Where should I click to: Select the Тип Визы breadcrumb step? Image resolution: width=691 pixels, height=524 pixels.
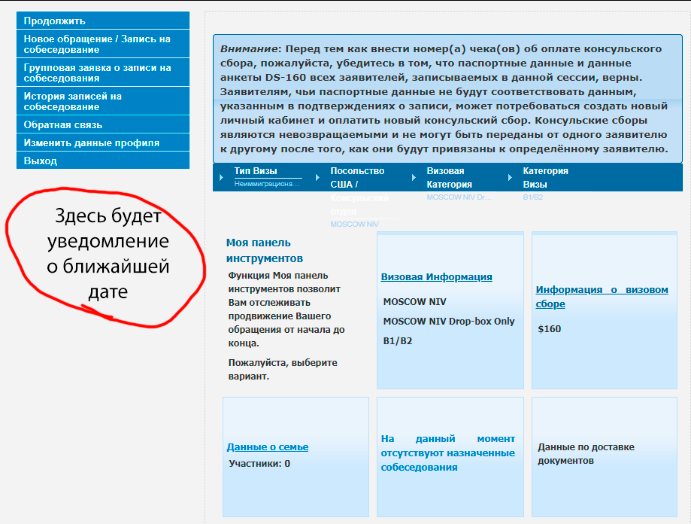256,171
